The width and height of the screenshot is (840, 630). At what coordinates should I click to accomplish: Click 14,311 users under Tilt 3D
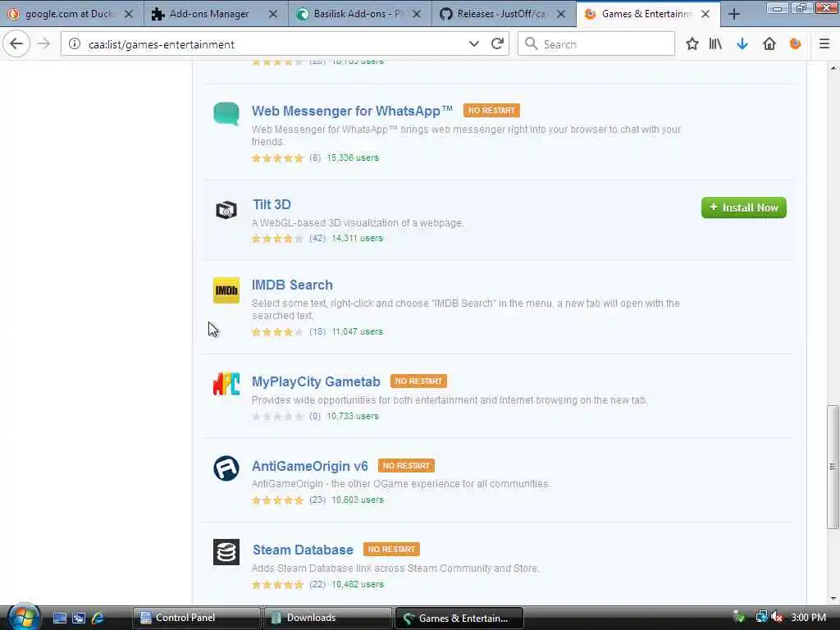pyautogui.click(x=358, y=239)
